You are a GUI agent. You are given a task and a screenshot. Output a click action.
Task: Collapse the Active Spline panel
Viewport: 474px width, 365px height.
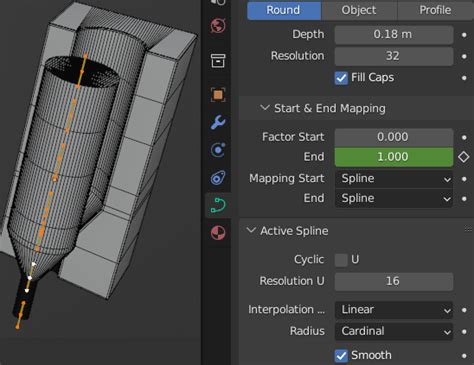click(251, 230)
